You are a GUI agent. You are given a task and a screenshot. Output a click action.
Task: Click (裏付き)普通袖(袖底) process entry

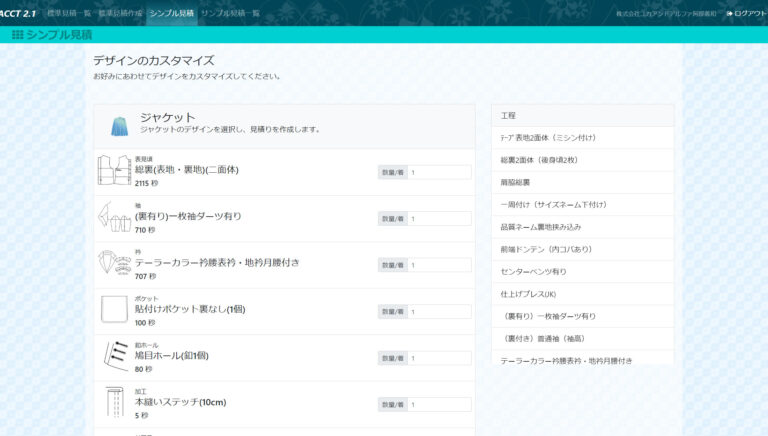pos(582,339)
